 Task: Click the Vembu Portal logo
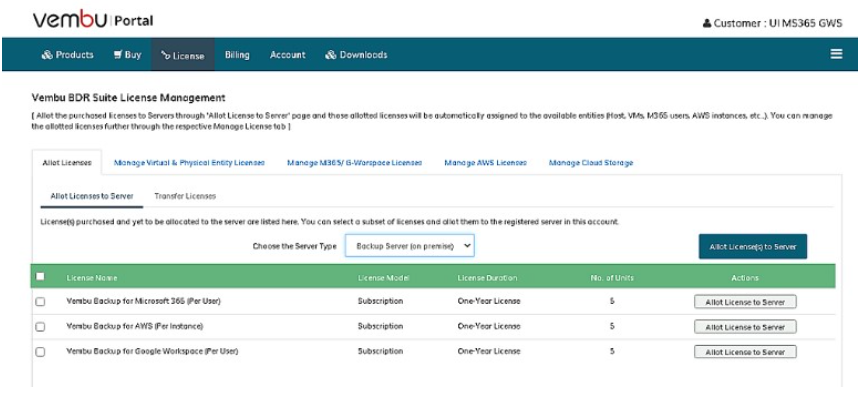(93, 20)
